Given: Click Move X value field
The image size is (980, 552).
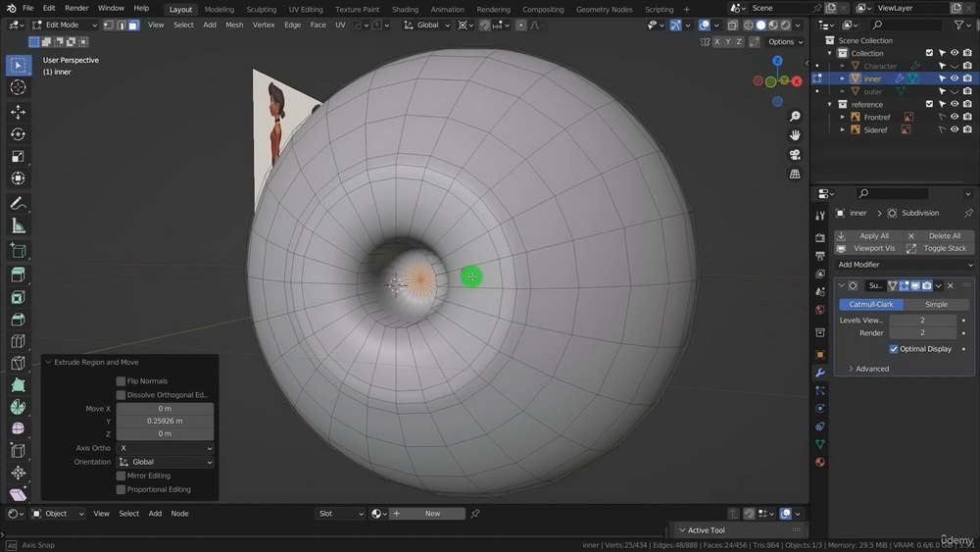Looking at the screenshot, I should tap(165, 409).
